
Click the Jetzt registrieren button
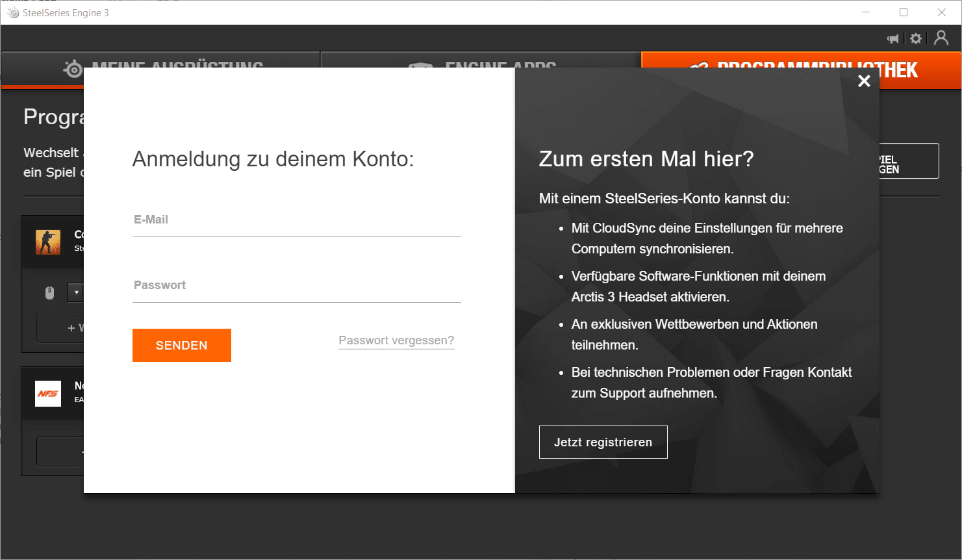(x=603, y=442)
